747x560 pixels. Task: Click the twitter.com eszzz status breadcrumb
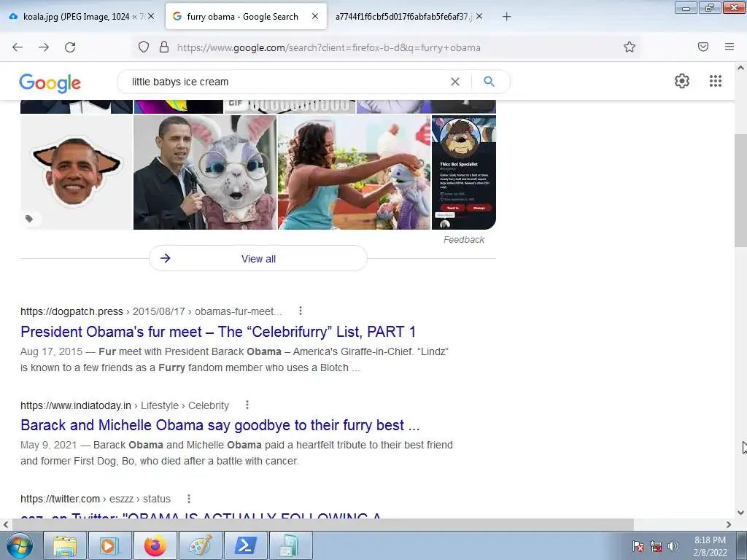96,499
